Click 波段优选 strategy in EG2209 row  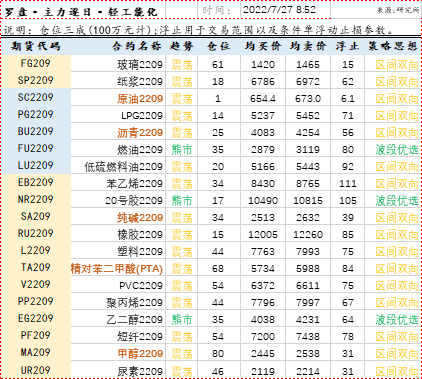click(x=397, y=320)
